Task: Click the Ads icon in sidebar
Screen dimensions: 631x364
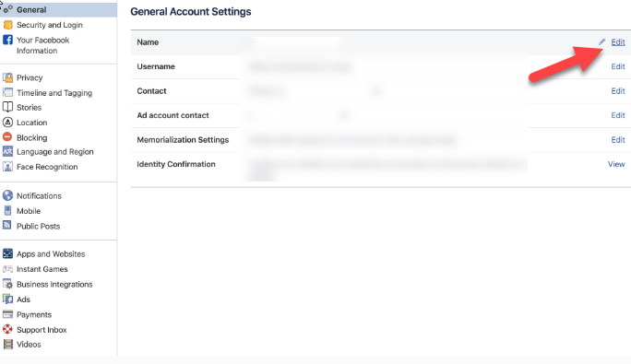Action: coord(7,299)
